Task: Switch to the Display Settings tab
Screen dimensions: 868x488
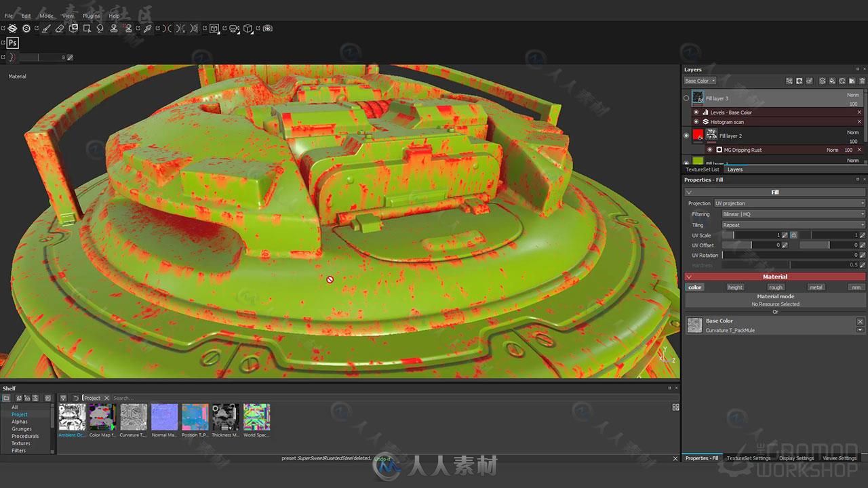Action: point(796,458)
